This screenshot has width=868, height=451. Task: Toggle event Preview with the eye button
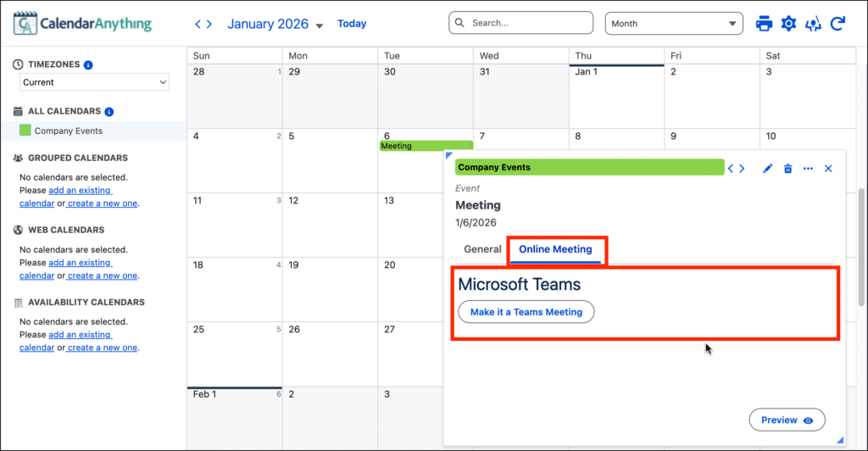[x=787, y=420]
